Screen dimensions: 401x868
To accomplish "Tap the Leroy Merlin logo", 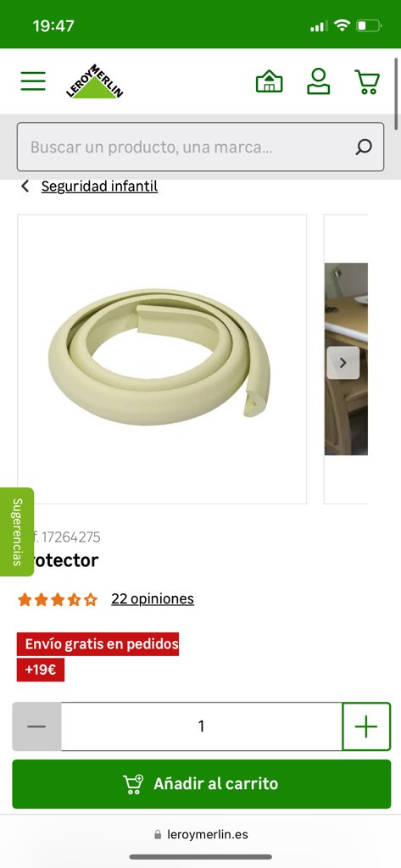I will point(94,81).
